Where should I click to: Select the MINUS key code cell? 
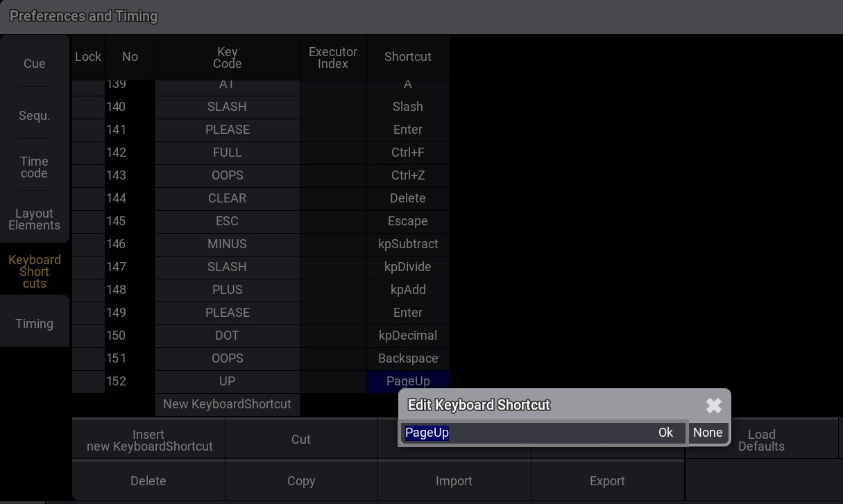228,244
